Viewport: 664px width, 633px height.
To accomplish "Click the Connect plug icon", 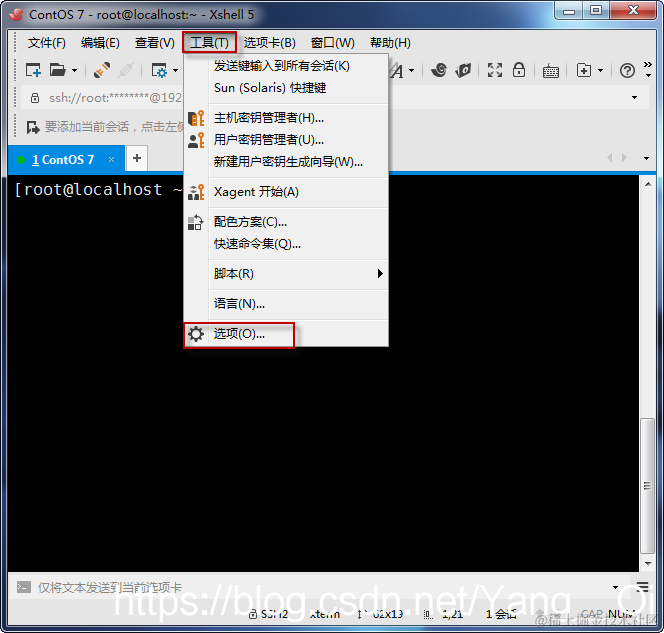I will click(102, 70).
